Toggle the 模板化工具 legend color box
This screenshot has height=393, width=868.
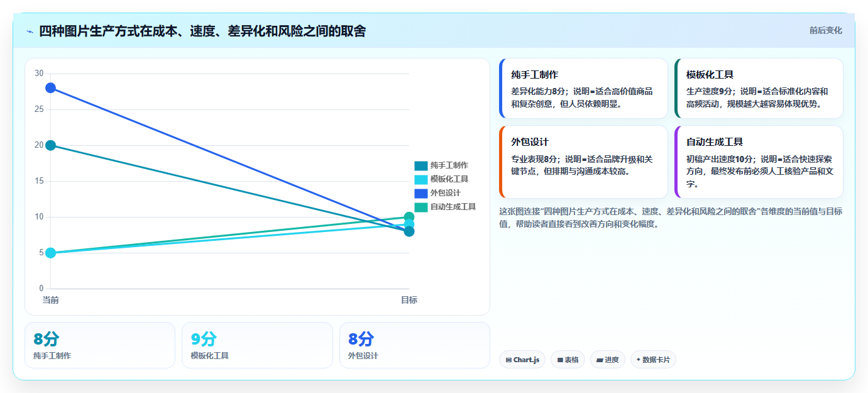[x=420, y=179]
